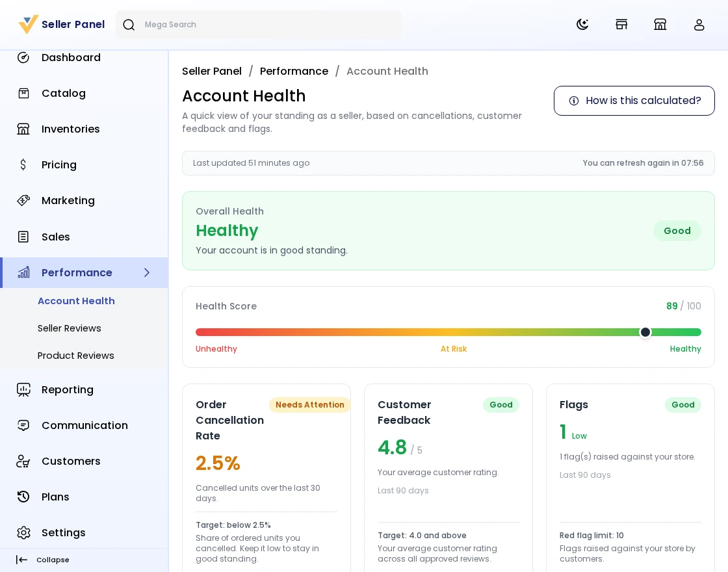Screen dimensions: 728x572
Task: Click the Good badge in Overall Health
Action: pyautogui.click(x=677, y=231)
